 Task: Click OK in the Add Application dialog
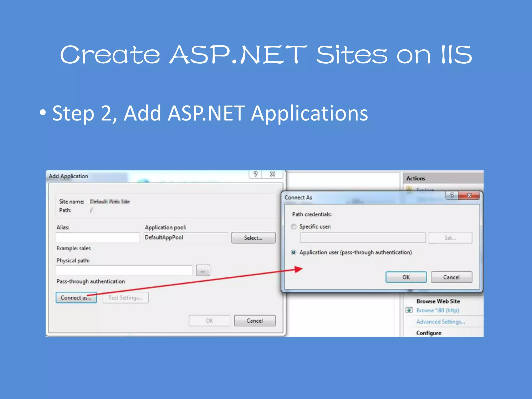(209, 321)
